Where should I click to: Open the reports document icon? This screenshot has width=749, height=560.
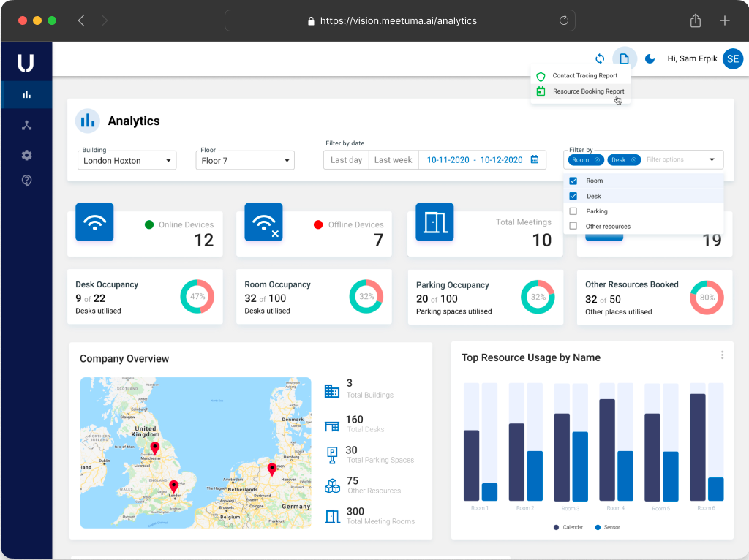(x=625, y=58)
